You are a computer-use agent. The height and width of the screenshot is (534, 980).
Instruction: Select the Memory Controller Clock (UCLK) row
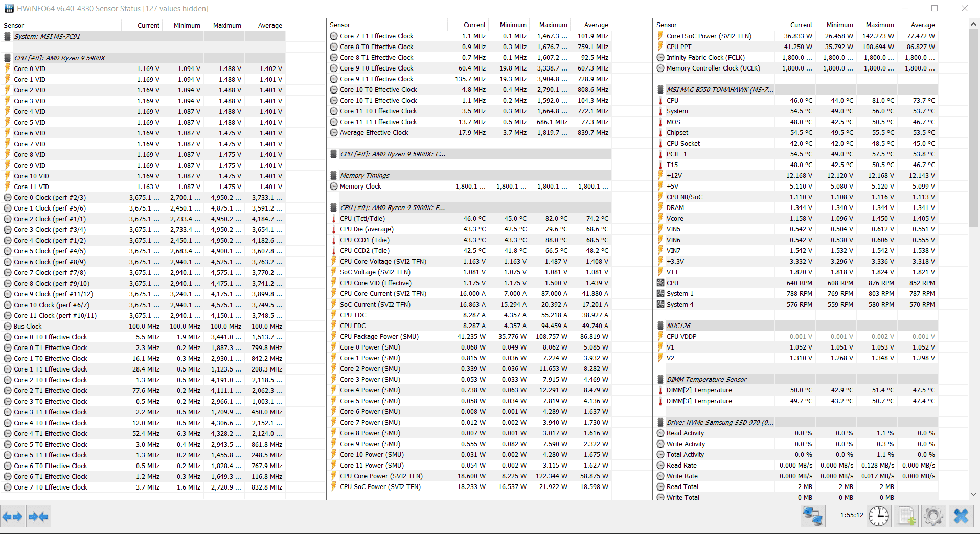[x=796, y=68]
